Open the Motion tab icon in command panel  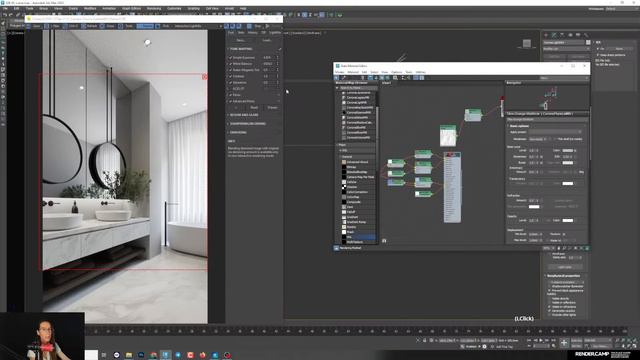570,35
